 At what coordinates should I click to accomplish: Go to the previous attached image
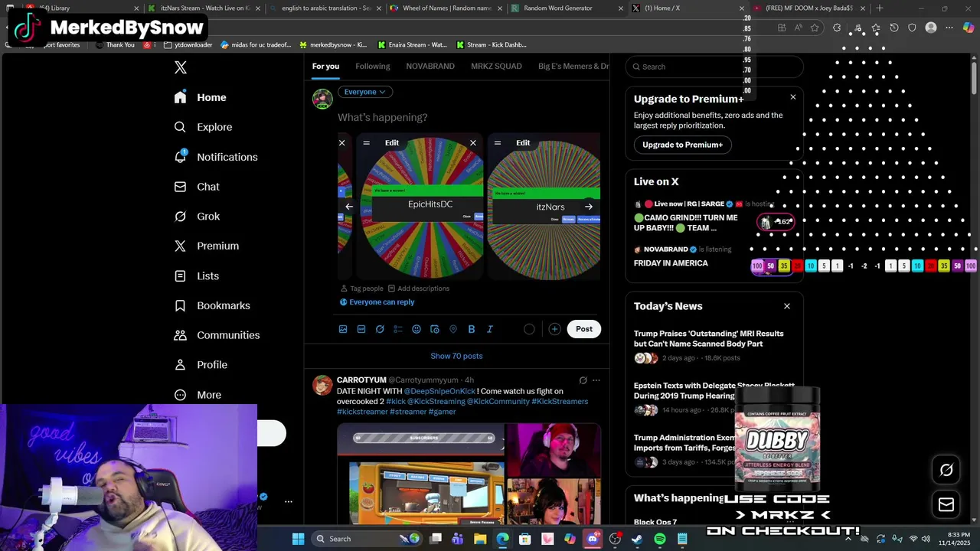tap(349, 207)
